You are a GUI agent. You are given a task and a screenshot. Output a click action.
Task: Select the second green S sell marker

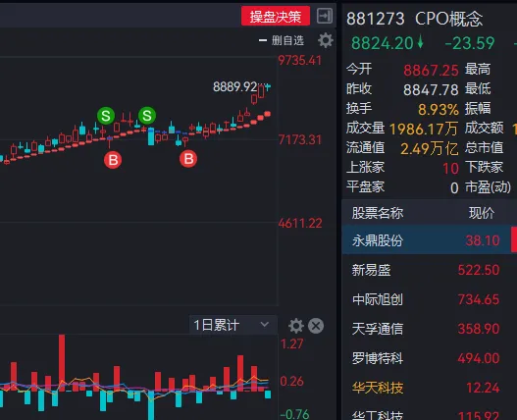pos(147,116)
